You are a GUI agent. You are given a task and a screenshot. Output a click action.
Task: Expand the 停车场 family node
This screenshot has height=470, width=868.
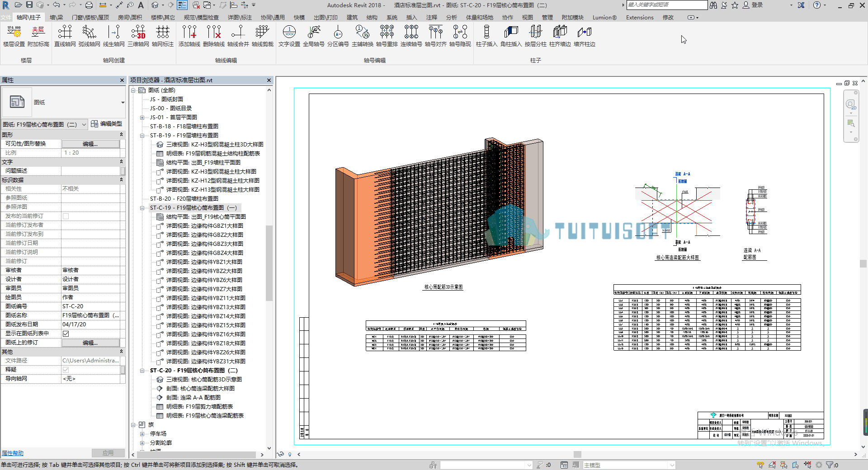click(x=142, y=434)
